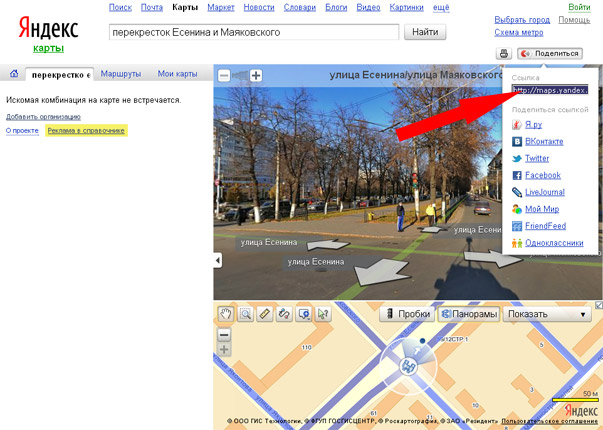Select the share link URL field
603x430 pixels.
click(550, 90)
